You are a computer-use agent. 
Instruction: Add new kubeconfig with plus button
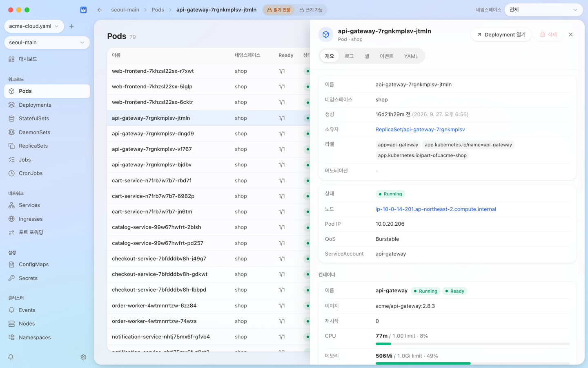71,26
